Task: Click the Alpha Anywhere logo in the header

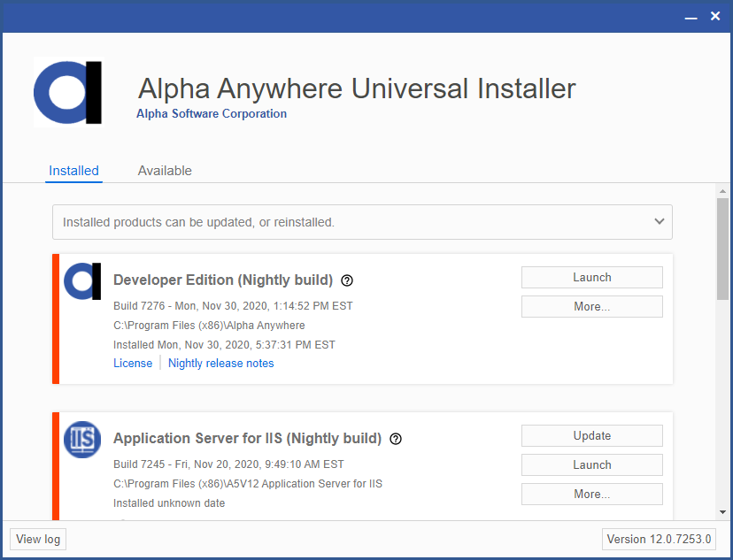Action: [68, 93]
